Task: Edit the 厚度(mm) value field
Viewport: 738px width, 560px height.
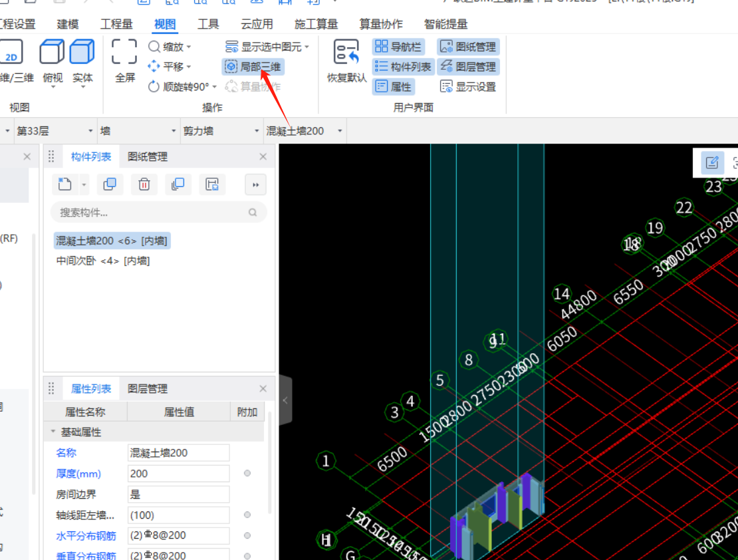Action: click(x=178, y=474)
